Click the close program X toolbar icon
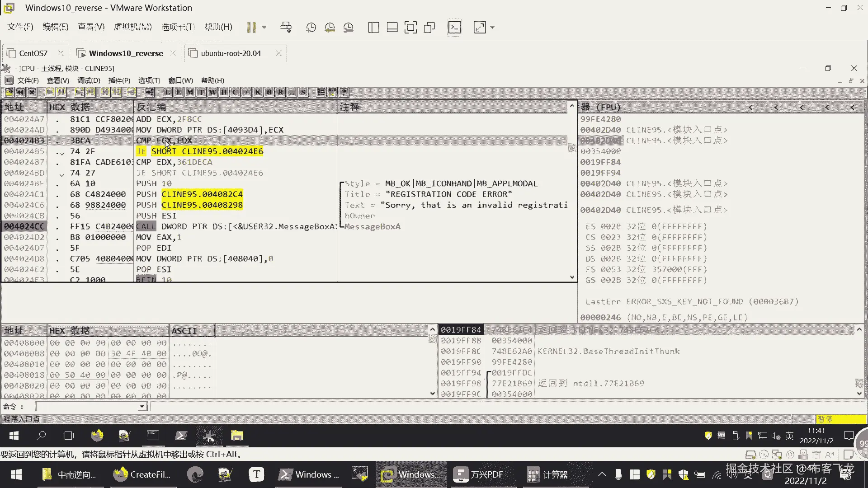 pyautogui.click(x=32, y=92)
